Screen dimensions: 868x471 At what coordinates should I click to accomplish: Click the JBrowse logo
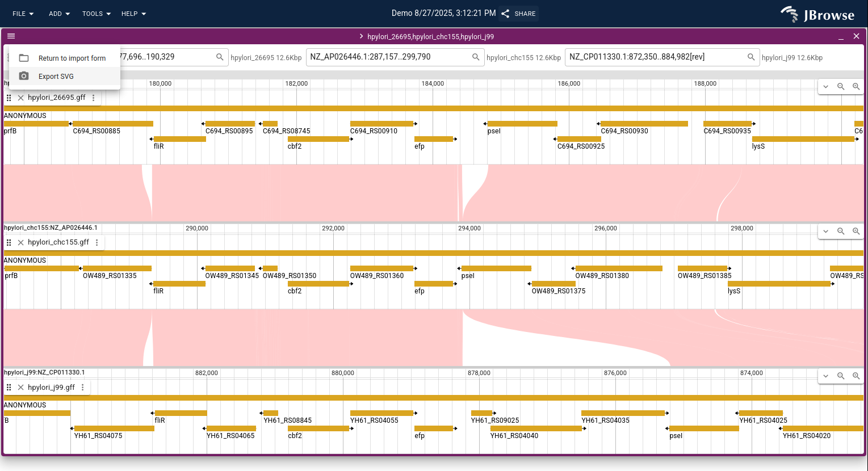pos(817,14)
